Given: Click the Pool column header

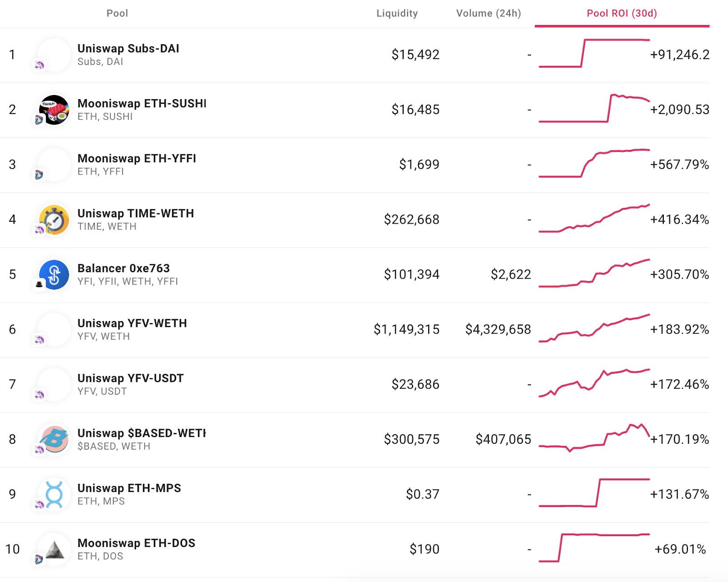Looking at the screenshot, I should click(x=117, y=13).
